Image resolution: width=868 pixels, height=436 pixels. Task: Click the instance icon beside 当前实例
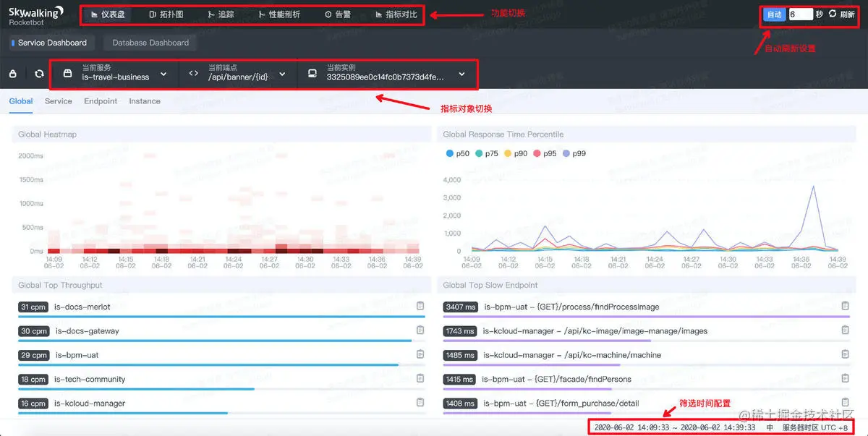coord(312,73)
